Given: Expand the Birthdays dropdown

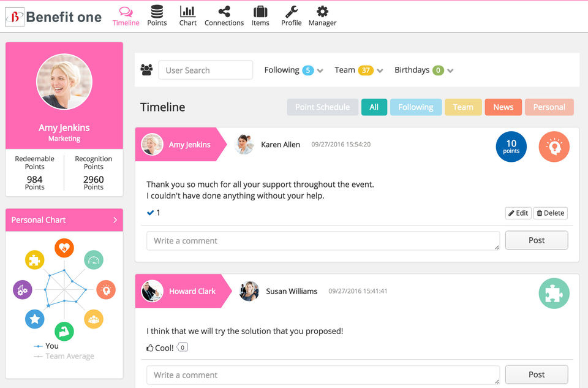Looking at the screenshot, I should [450, 70].
